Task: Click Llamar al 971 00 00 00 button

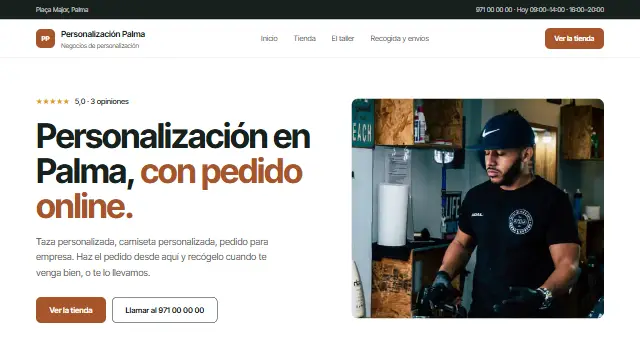Action: [x=165, y=310]
